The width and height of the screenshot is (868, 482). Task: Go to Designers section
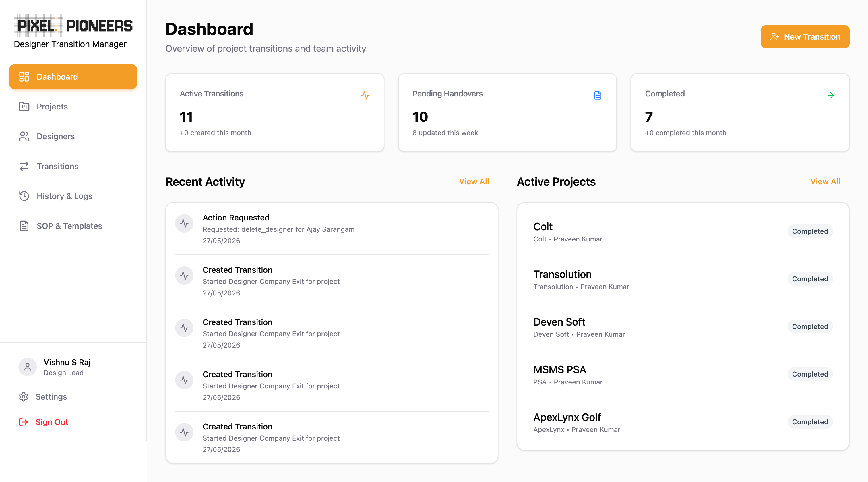coord(73,136)
